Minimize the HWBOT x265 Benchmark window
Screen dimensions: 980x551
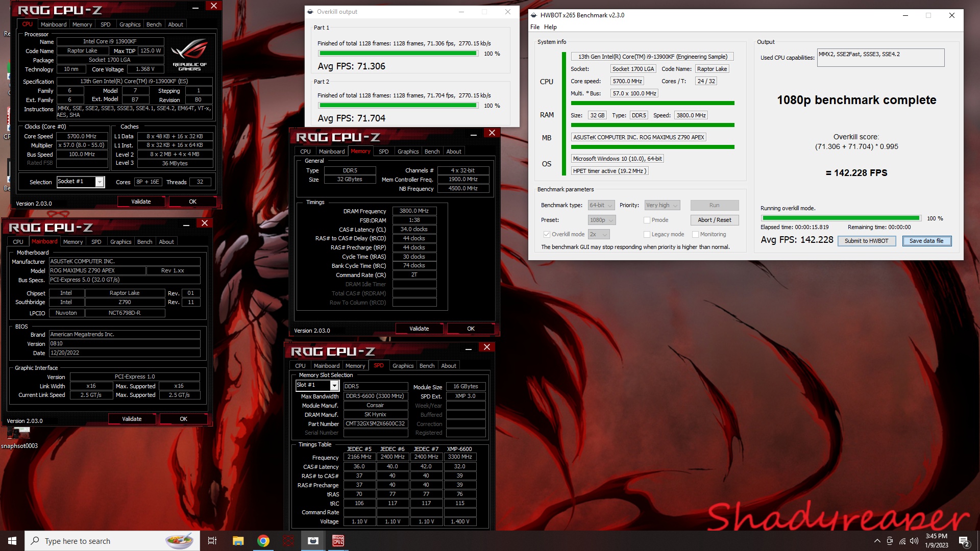(905, 15)
